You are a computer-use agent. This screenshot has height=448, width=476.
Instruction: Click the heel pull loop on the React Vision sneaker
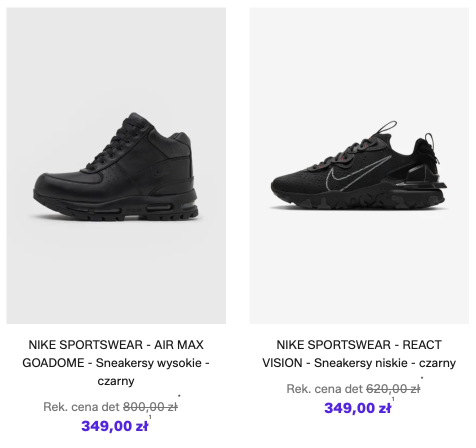tap(431, 141)
